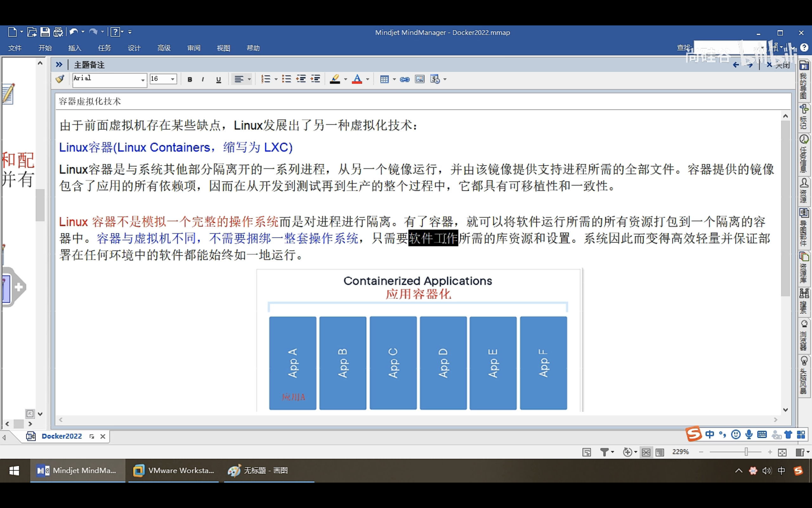Expand the highlight color dropdown arrow
Viewport: 812px width, 508px height.
[346, 79]
